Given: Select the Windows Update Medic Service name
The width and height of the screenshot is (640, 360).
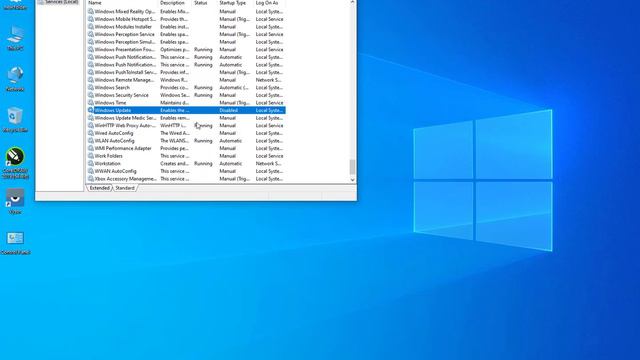Looking at the screenshot, I should [x=125, y=118].
